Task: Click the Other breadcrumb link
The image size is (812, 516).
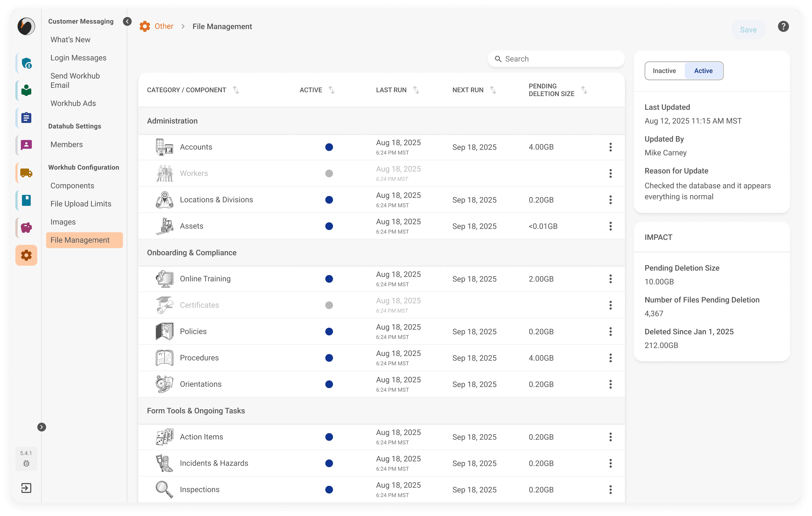Action: 164,26
